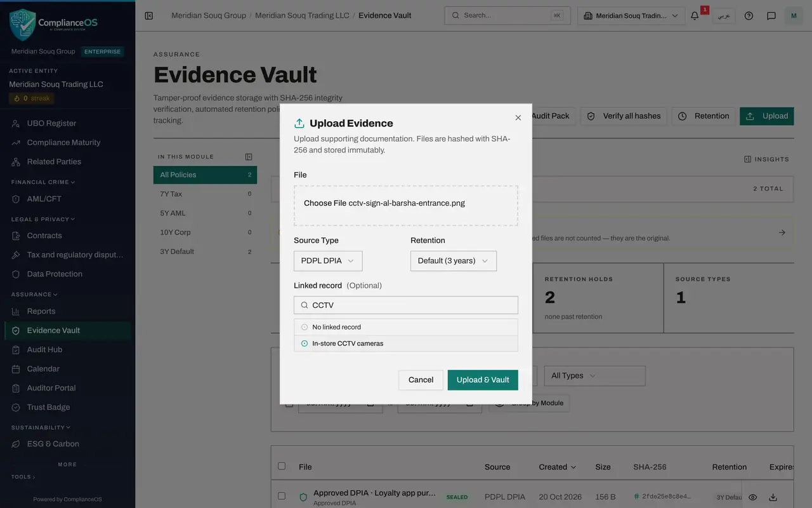This screenshot has height=508, width=812.
Task: Select No linked record option
Action: pos(406,327)
